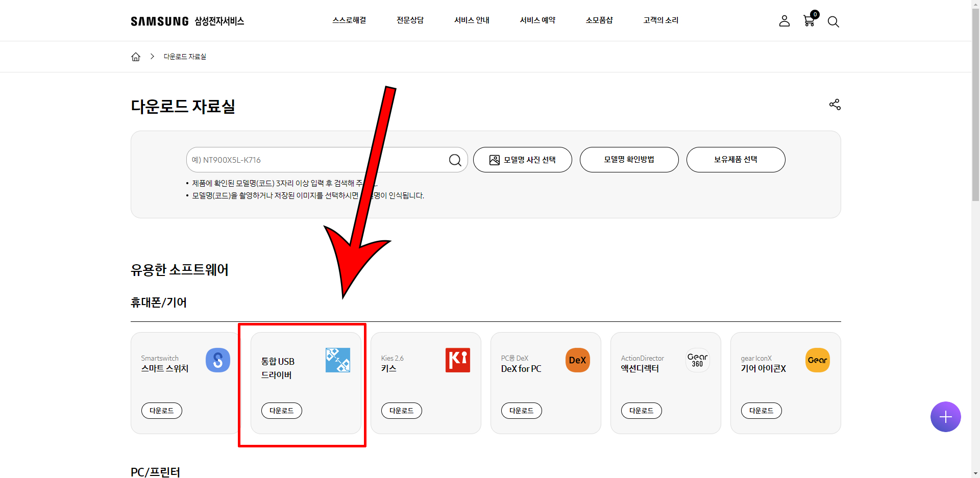Open the 고객의 소리 menu
Viewport: 980px width, 478px height.
661,20
